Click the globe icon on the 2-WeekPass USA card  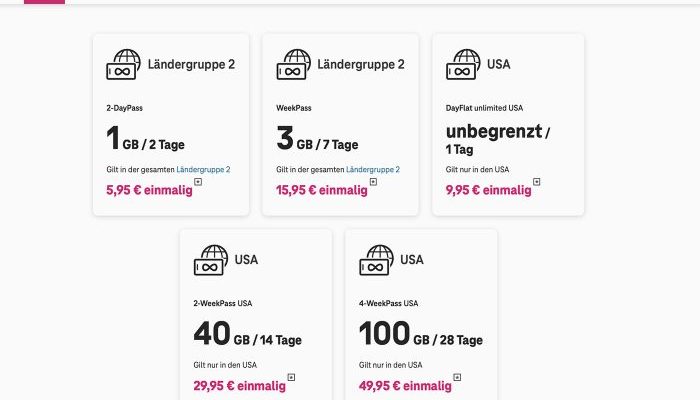click(210, 260)
